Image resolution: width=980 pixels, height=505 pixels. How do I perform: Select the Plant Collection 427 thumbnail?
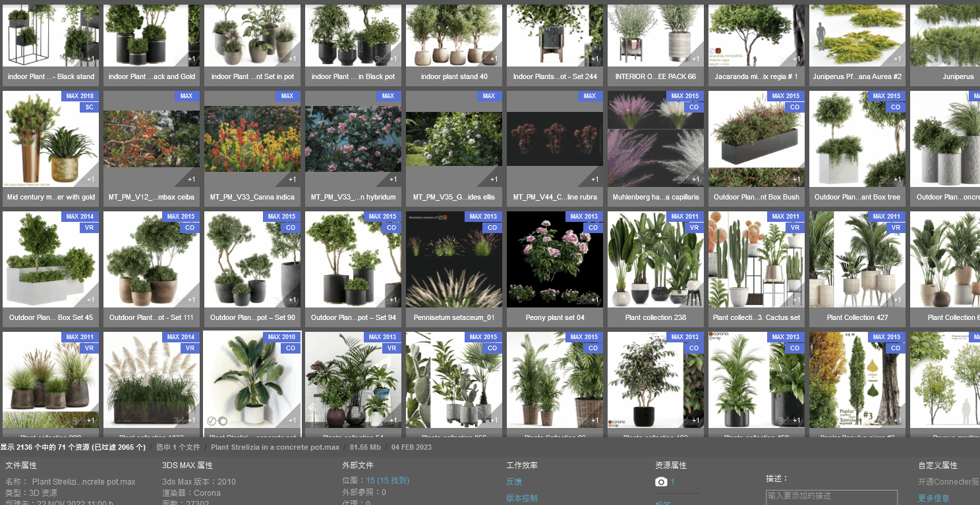857,260
